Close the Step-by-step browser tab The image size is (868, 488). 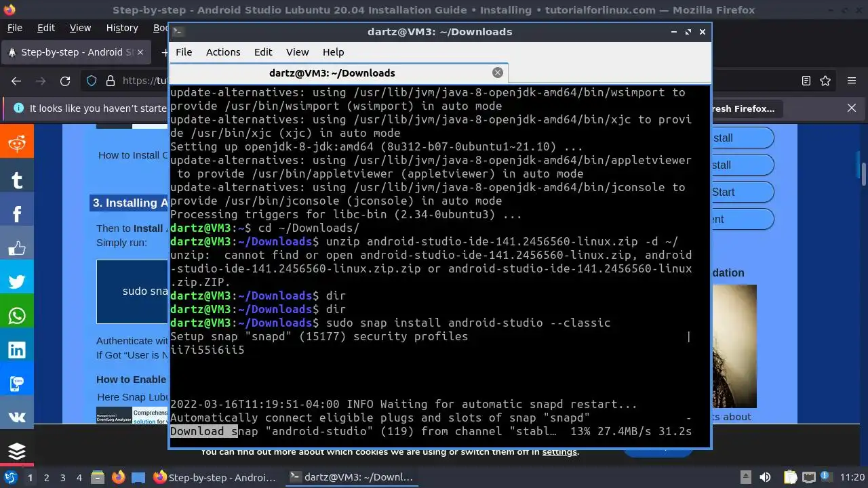[140, 52]
